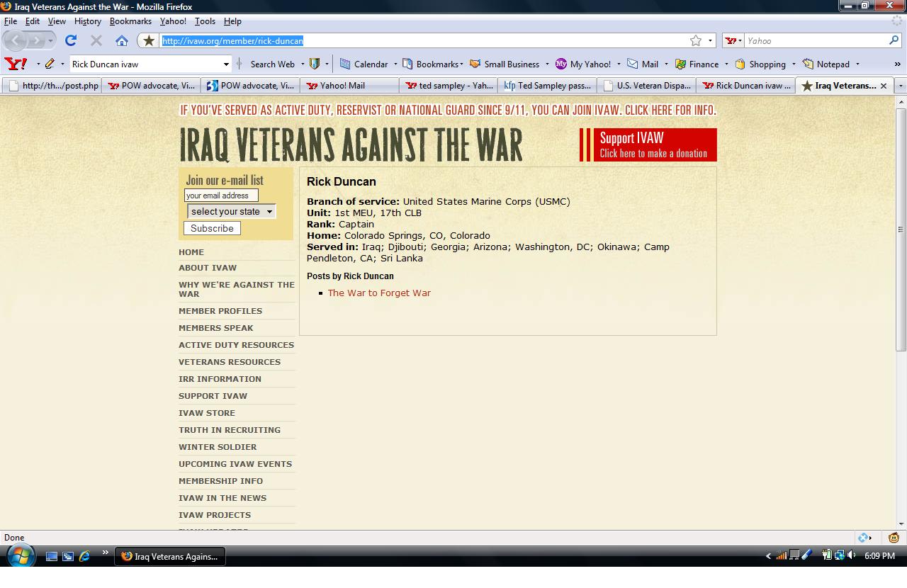This screenshot has width=907, height=588.
Task: Open Yahoo! Finance from the toolbar
Action: coord(681,64)
